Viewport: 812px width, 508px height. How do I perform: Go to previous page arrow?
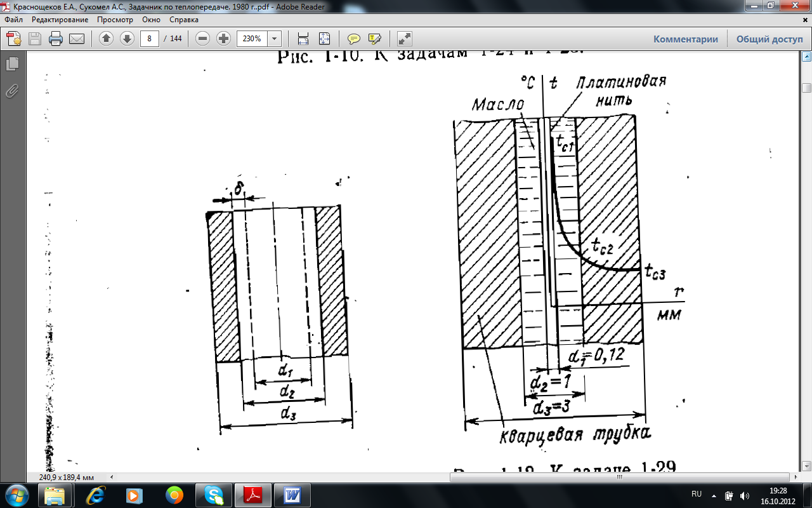coord(107,39)
